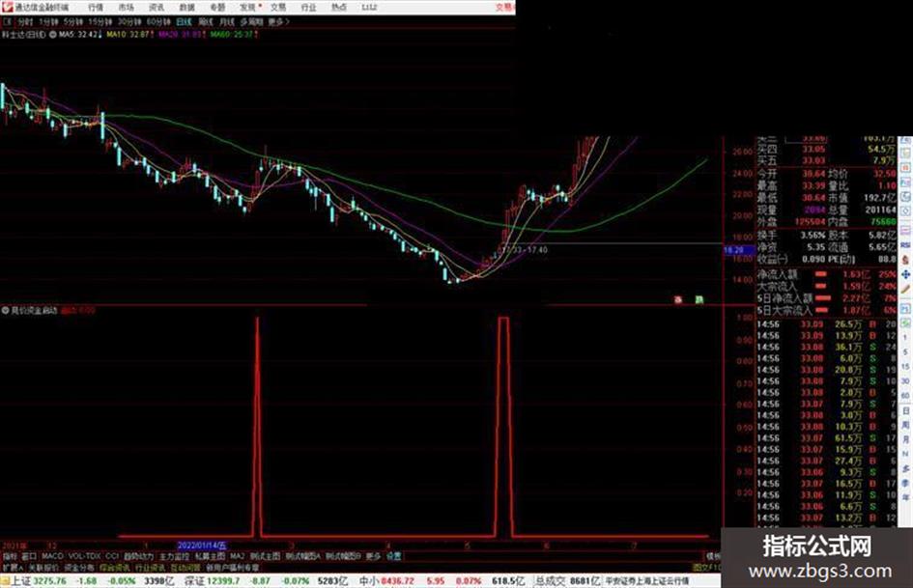Click sidebar 季 quarterly shortcut
The image size is (913, 588).
[905, 483]
